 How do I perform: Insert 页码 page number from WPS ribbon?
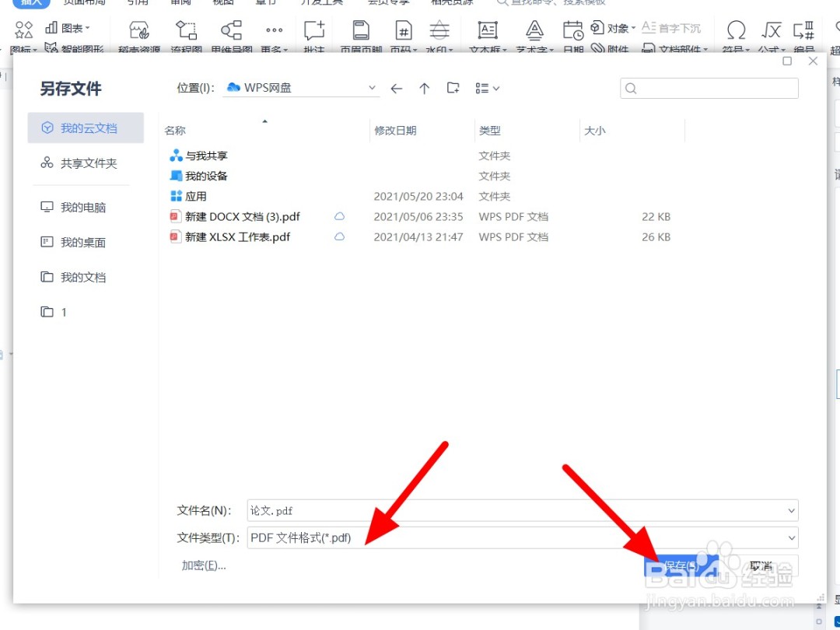pyautogui.click(x=404, y=37)
